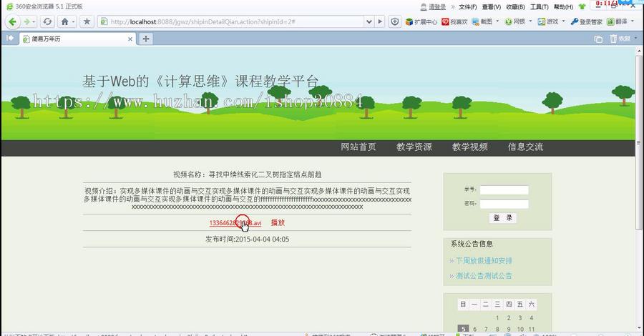The width and height of the screenshot is (644, 336).
Task: Open the home button dropdown arrow
Action: coord(74,21)
